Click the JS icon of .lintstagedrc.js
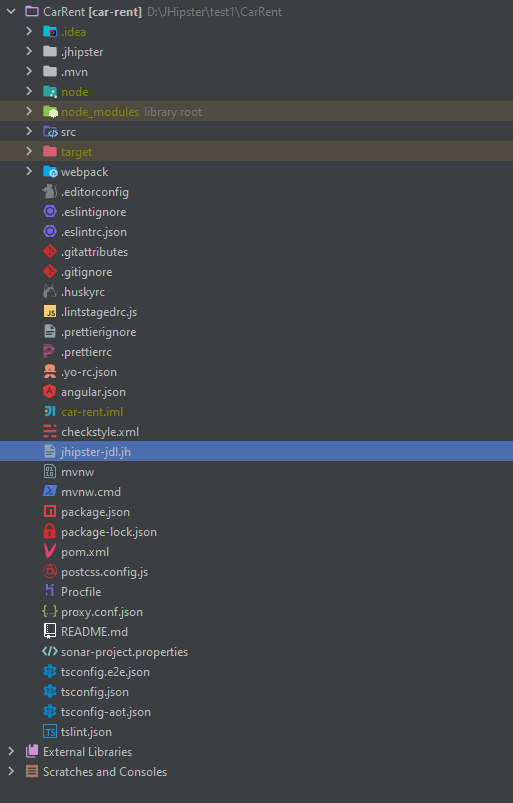Viewport: 513px width, 803px height. point(50,311)
